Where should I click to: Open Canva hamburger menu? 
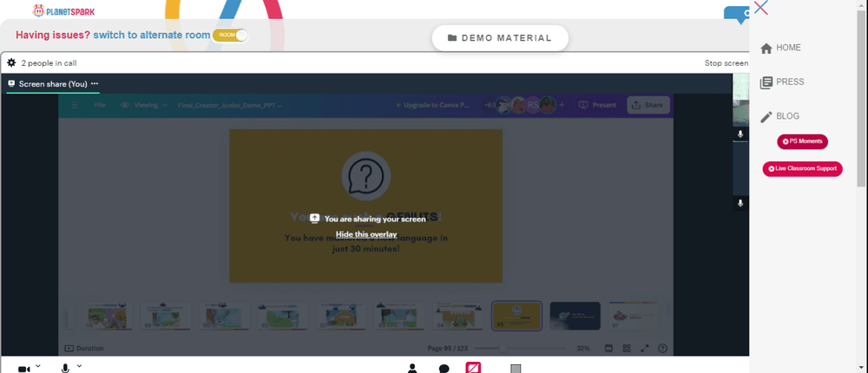pyautogui.click(x=75, y=105)
